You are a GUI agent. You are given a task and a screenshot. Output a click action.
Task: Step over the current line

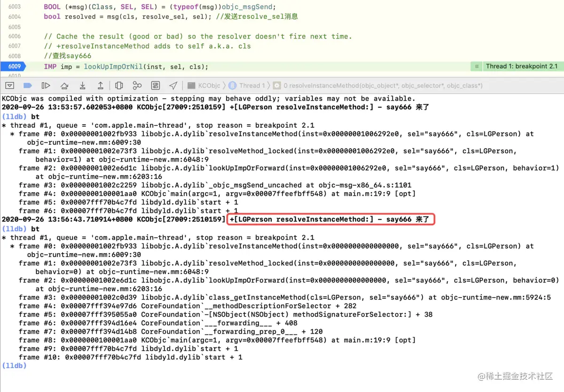[64, 86]
